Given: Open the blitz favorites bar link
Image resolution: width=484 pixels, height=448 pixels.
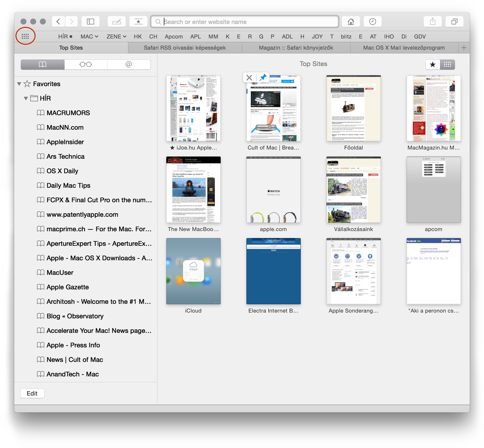Looking at the screenshot, I should pos(346,37).
